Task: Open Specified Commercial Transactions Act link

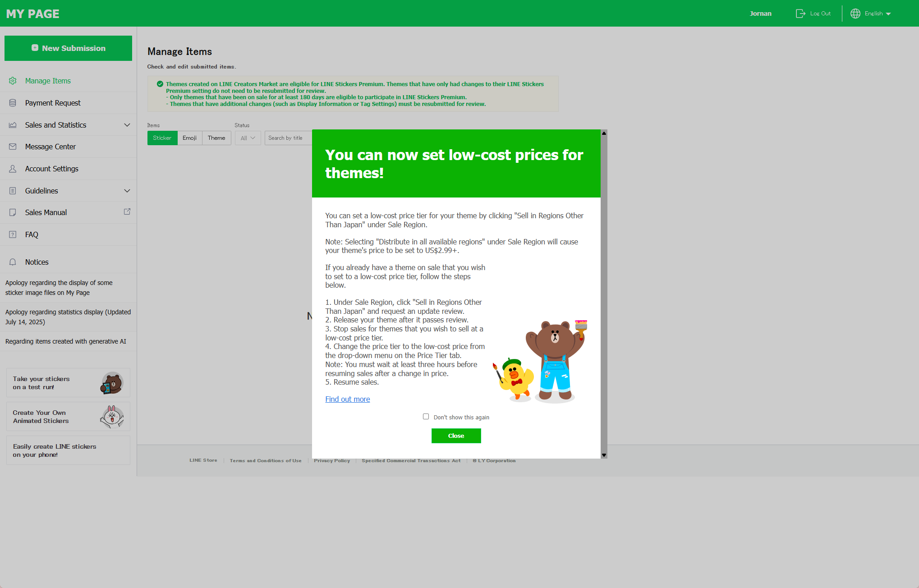Action: pyautogui.click(x=411, y=460)
